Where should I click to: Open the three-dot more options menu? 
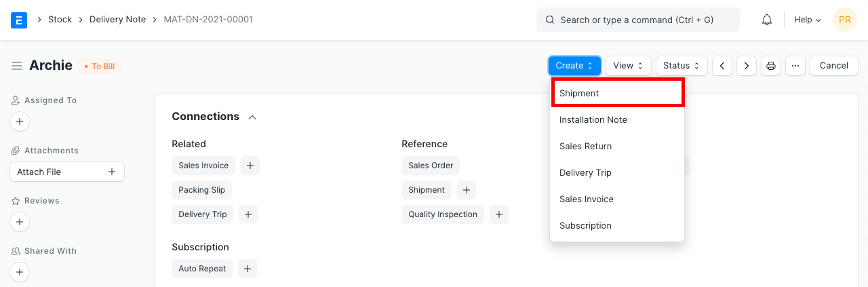click(795, 66)
